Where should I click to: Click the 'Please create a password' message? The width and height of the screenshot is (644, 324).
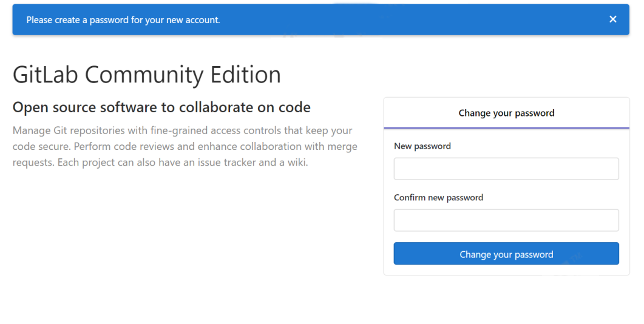click(x=123, y=19)
